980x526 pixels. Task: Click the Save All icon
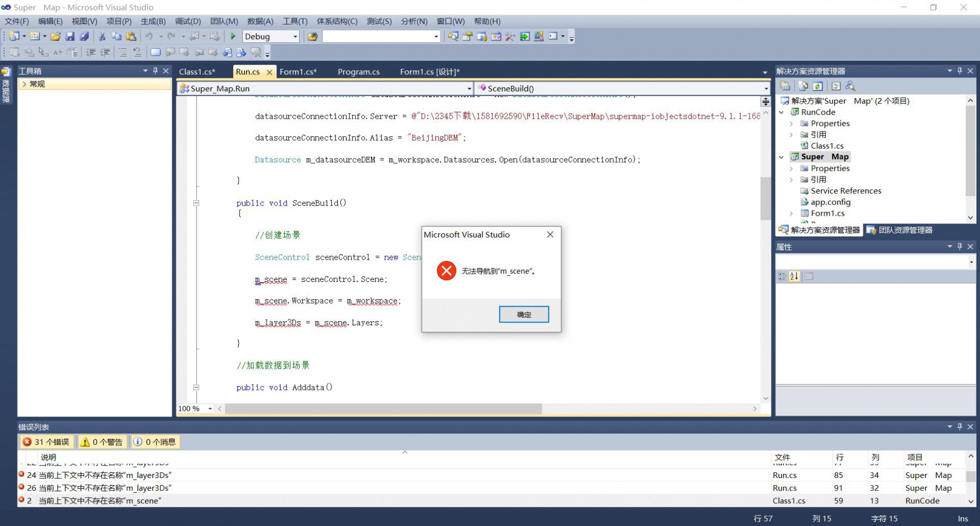84,36
